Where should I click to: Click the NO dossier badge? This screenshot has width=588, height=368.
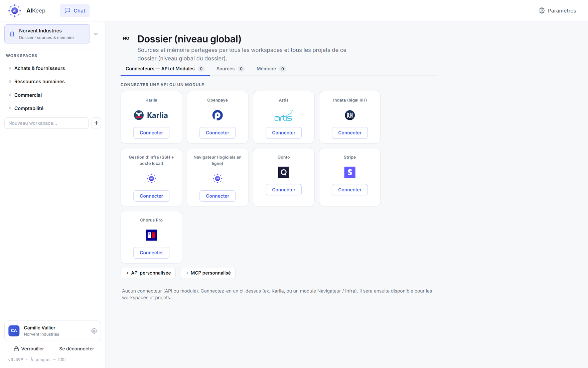(126, 38)
